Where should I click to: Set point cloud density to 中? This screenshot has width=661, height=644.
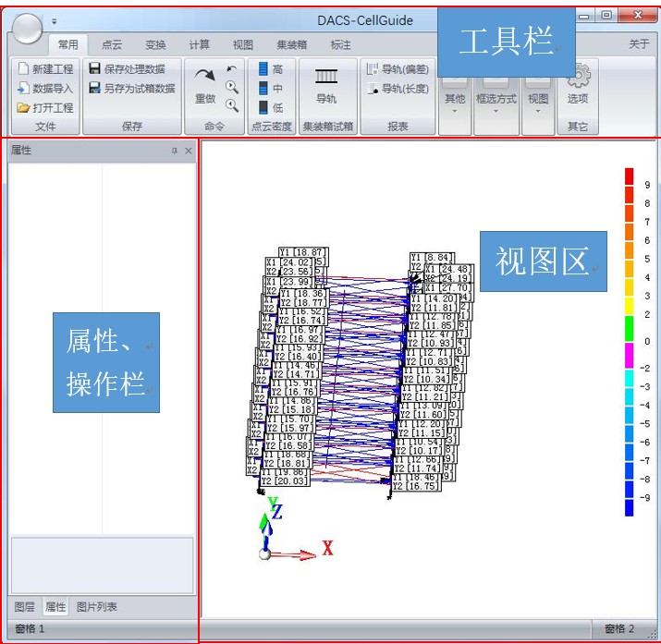click(x=270, y=89)
